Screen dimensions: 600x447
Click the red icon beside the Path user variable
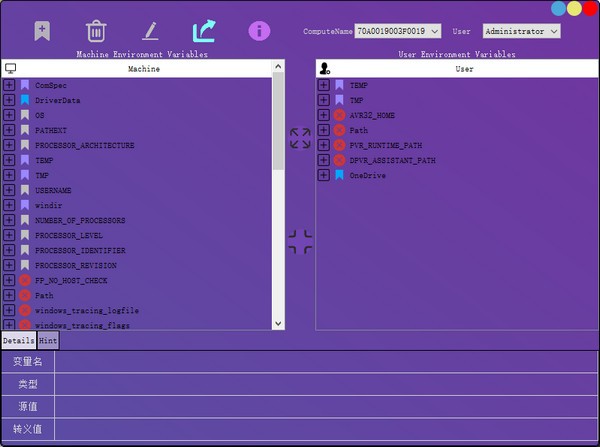point(339,130)
